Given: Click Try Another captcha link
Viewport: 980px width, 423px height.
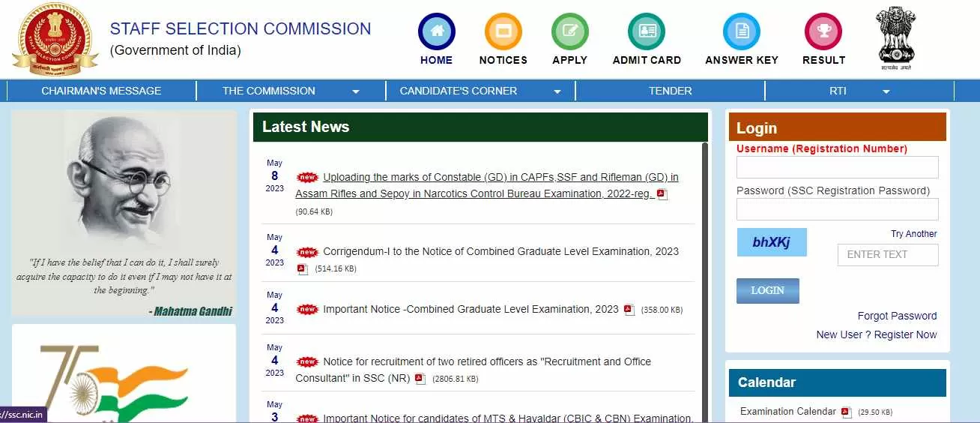Looking at the screenshot, I should coord(914,234).
